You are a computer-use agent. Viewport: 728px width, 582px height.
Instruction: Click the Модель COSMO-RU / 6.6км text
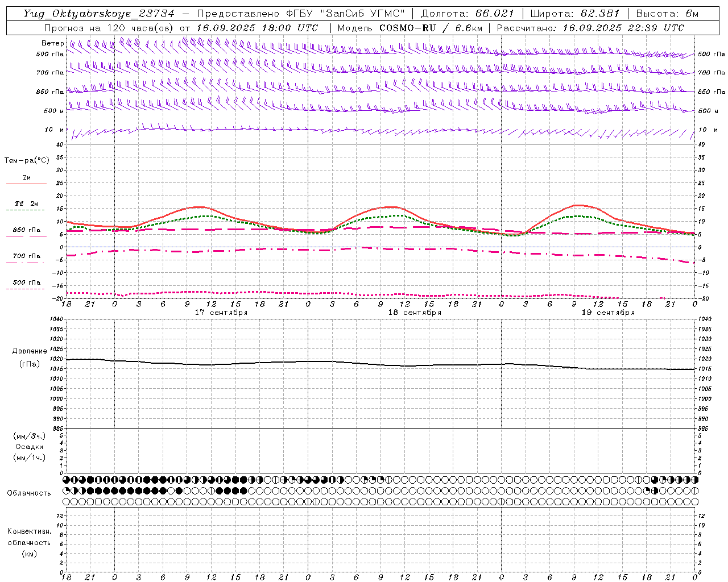[409, 28]
